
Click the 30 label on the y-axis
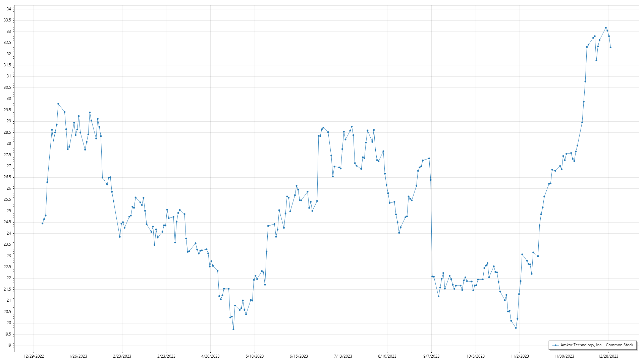point(9,99)
